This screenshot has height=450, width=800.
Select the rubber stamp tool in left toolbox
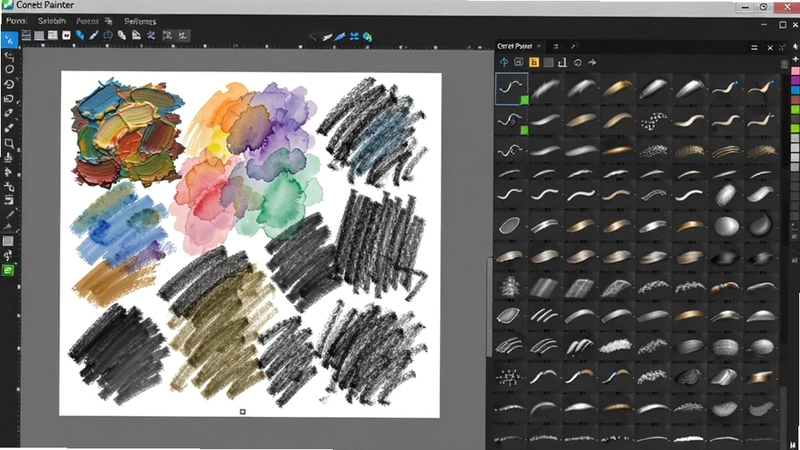pyautogui.click(x=9, y=158)
